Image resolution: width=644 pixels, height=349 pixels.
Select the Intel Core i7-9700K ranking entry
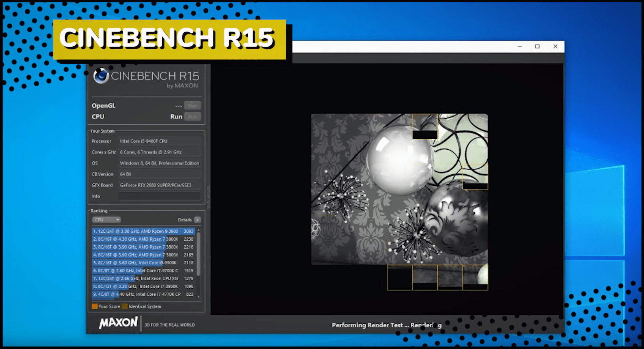[x=144, y=271]
